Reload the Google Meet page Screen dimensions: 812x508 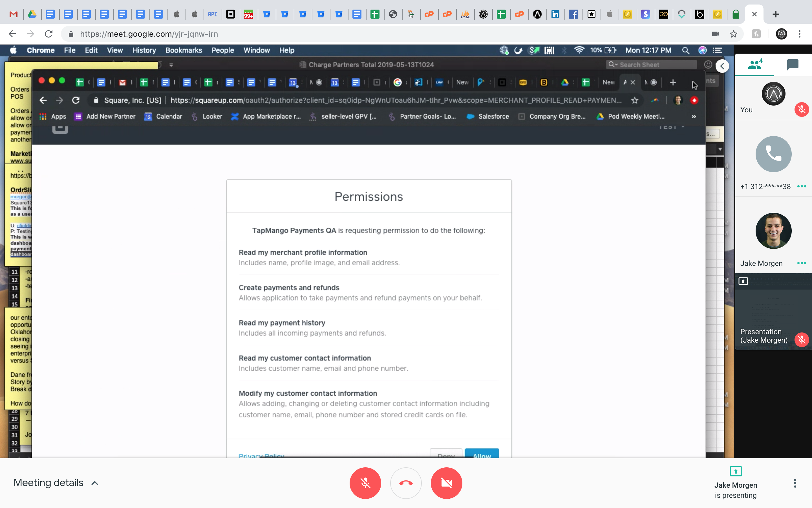coord(49,34)
